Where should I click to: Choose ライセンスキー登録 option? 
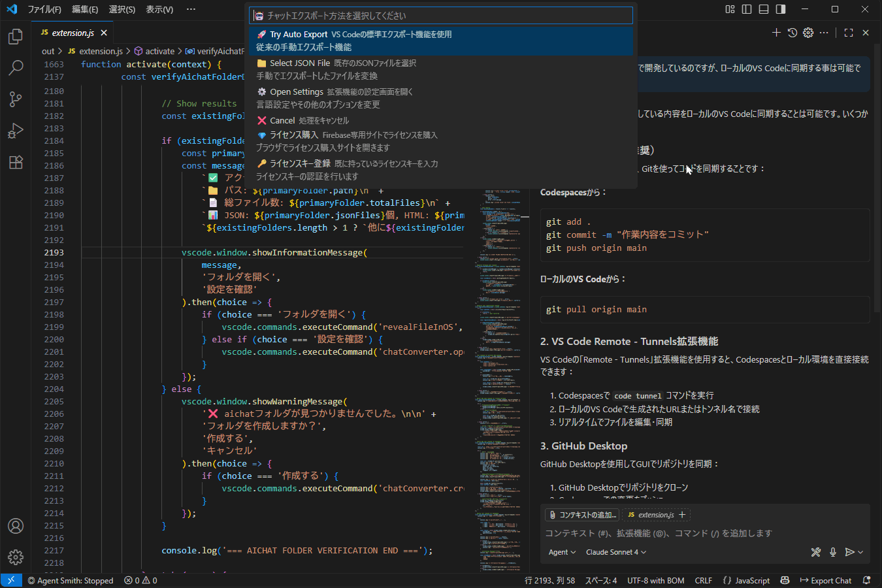click(442, 170)
